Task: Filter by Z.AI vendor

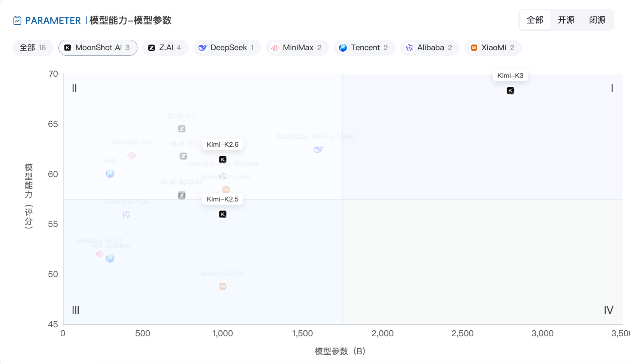Action: (x=165, y=48)
